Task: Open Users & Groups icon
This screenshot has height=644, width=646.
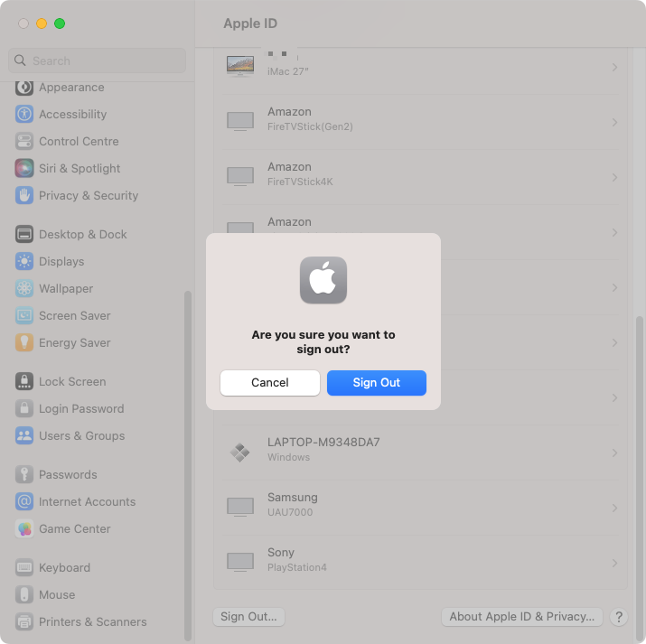Action: 24,435
